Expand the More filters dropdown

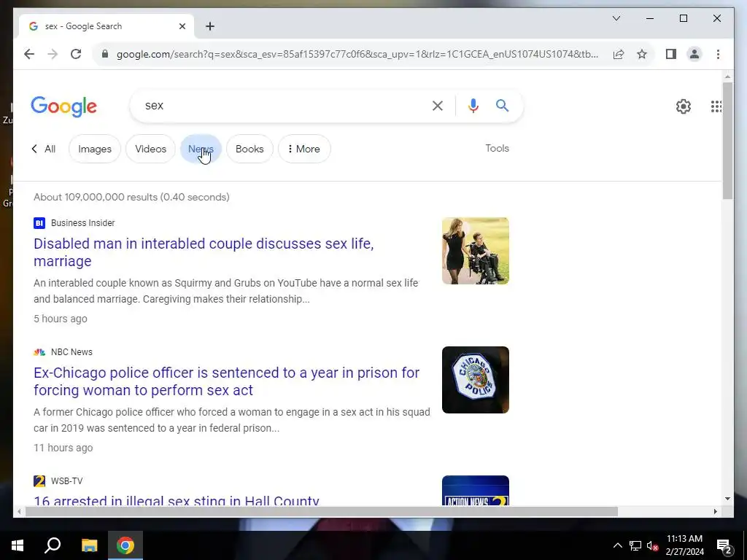[304, 149]
